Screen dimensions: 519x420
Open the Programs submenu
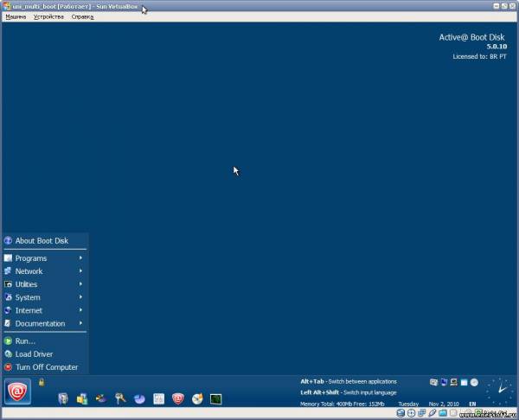(45, 258)
